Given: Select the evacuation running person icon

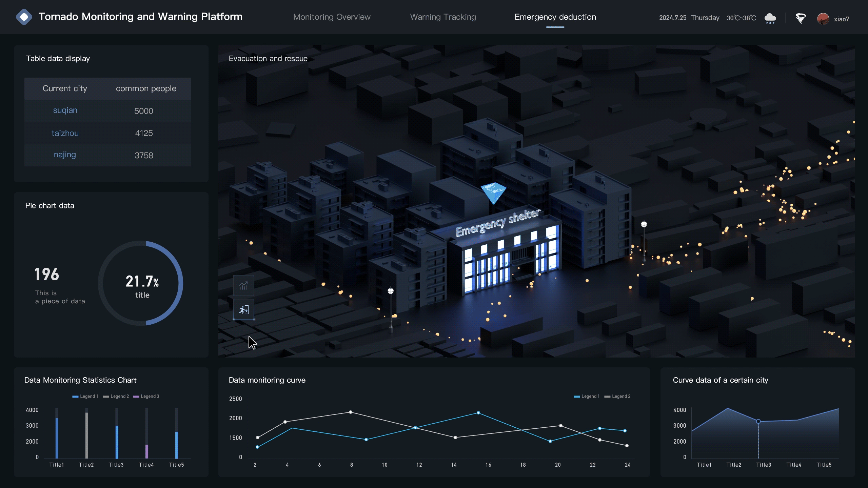Looking at the screenshot, I should [x=243, y=309].
